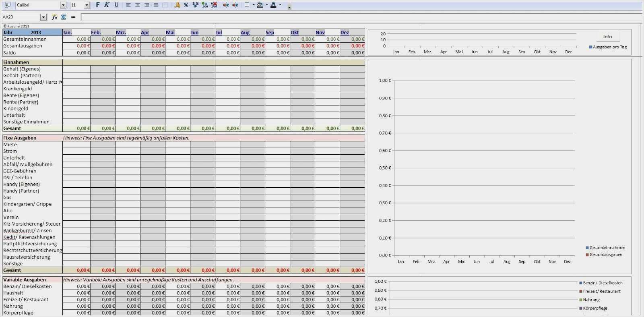
Task: Select the Miete January cell
Action: [76, 145]
